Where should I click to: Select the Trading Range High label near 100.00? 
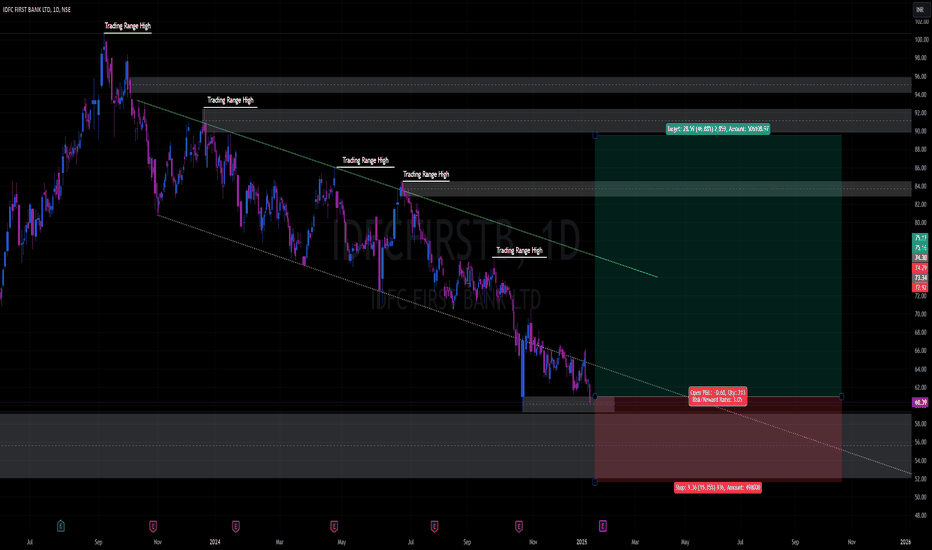[128, 26]
